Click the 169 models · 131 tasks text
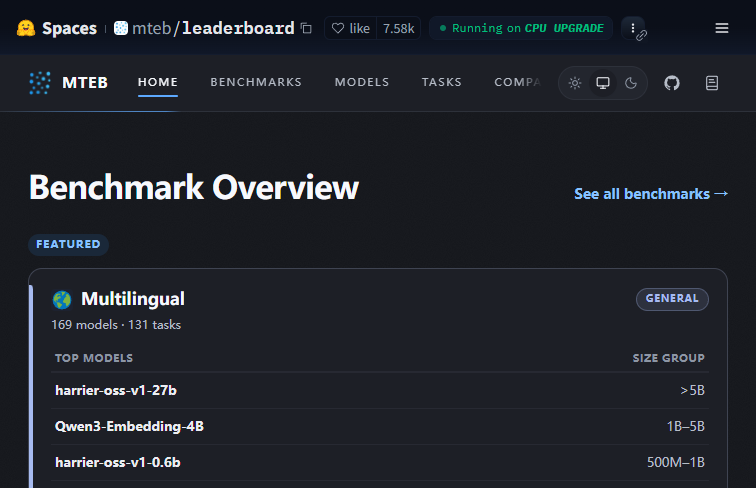Viewport: 756px width, 488px height. [116, 325]
